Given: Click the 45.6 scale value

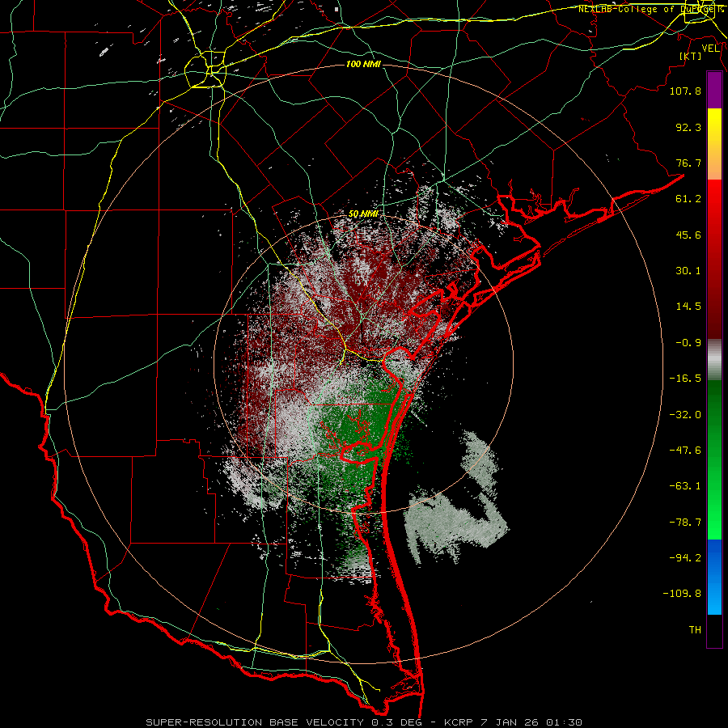Looking at the screenshot, I should [688, 235].
